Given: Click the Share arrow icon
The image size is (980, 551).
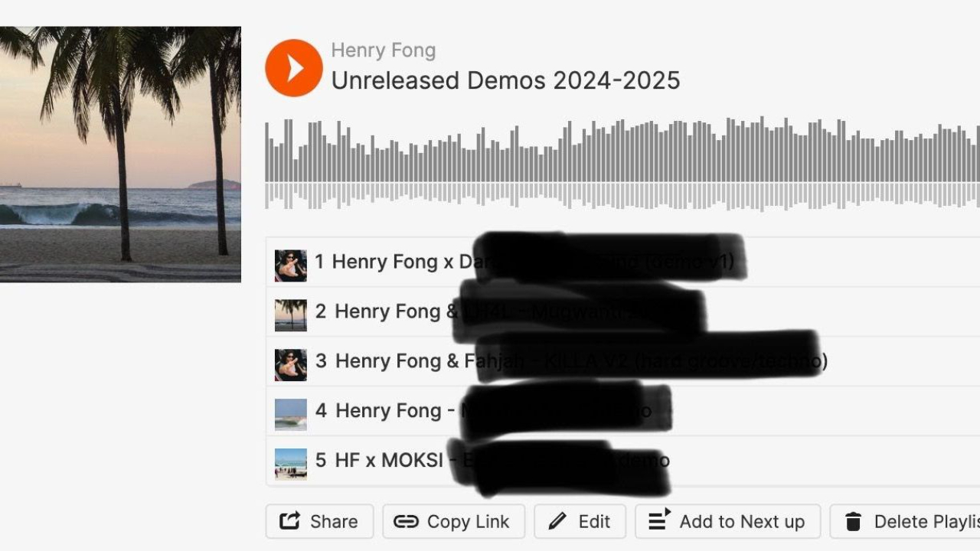Looking at the screenshot, I should click(289, 521).
